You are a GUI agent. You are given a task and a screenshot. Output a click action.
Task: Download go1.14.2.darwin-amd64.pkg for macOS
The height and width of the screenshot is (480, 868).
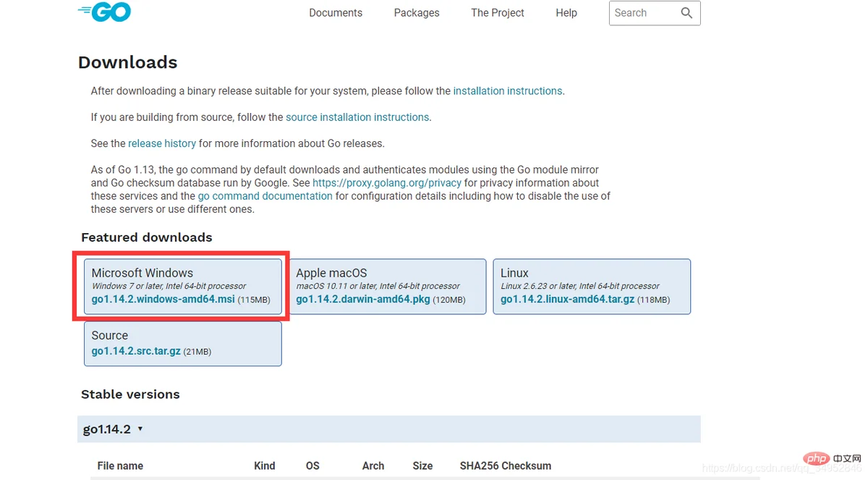coord(363,299)
